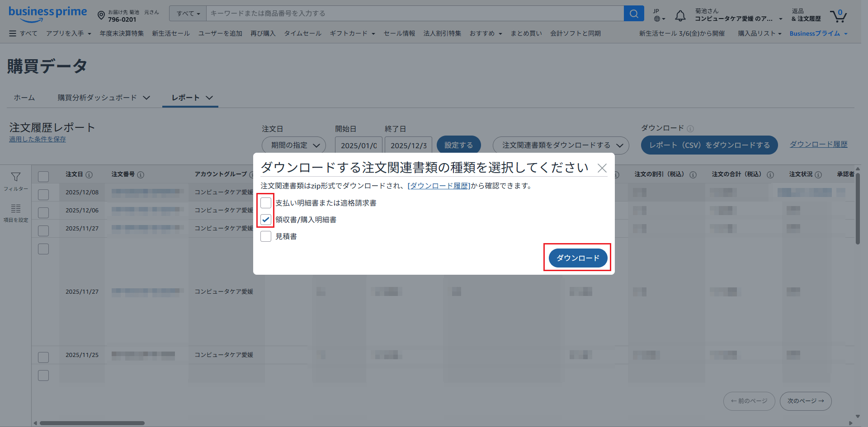
Task: Expand the 期間の指定 dropdown
Action: click(x=294, y=145)
